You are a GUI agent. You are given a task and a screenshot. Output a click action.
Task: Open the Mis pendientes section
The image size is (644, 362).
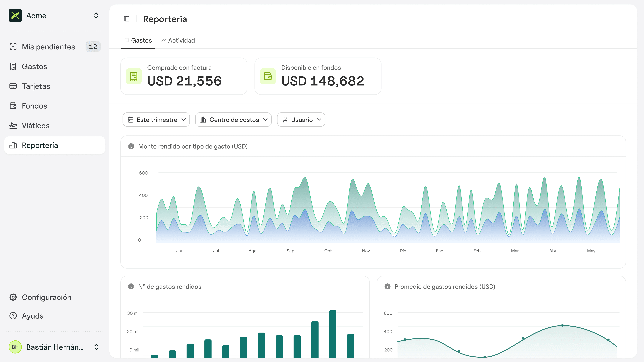click(x=48, y=47)
